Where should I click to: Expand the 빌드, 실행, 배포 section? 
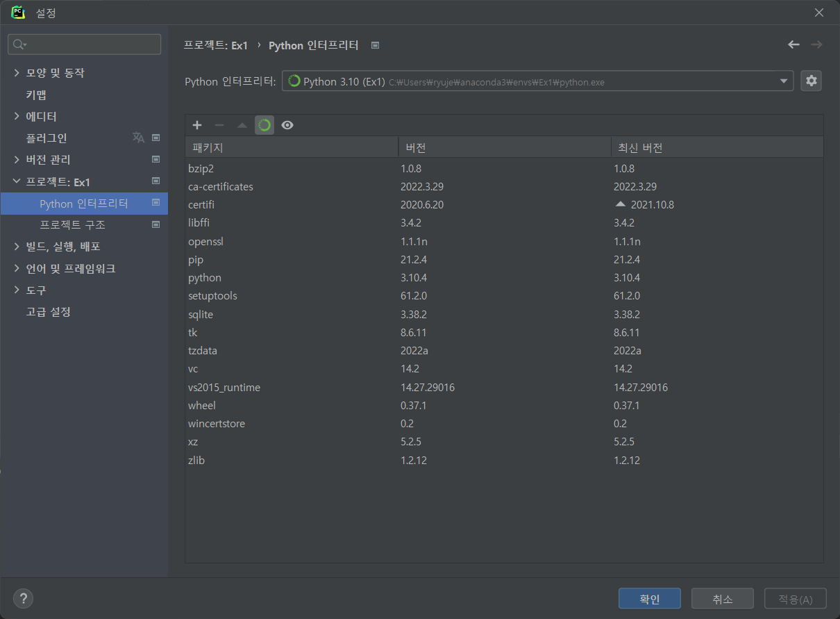(x=17, y=247)
